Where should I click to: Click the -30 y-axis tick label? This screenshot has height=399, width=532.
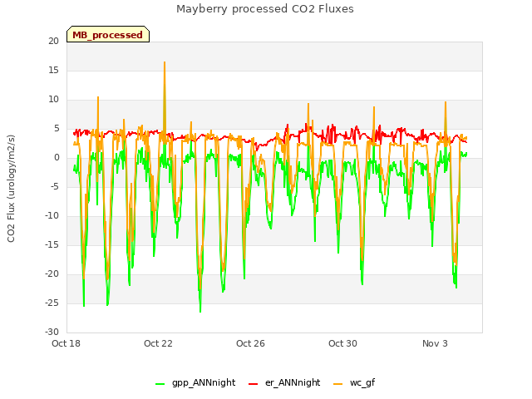click(52, 332)
